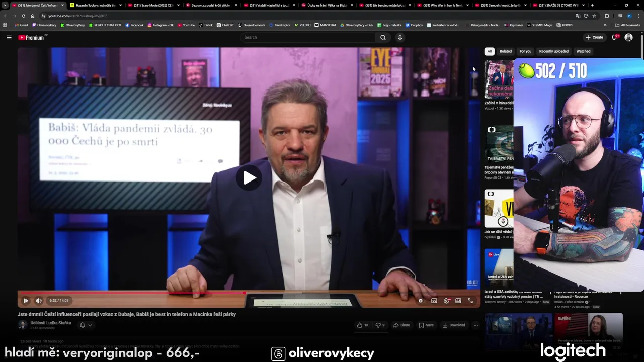This screenshot has width=644, height=362.
Task: Open a new browser tab
Action: pyautogui.click(x=592, y=5)
